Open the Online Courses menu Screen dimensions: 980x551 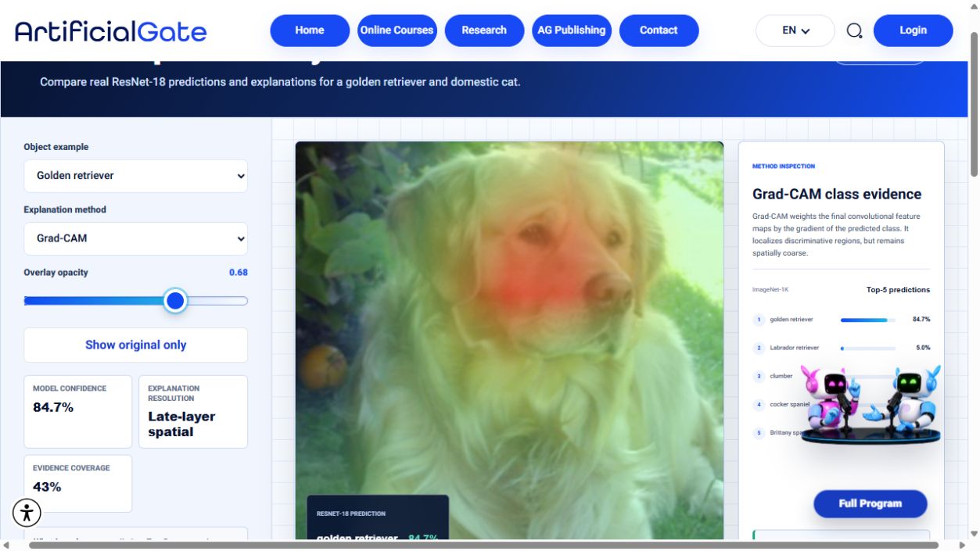tap(397, 30)
